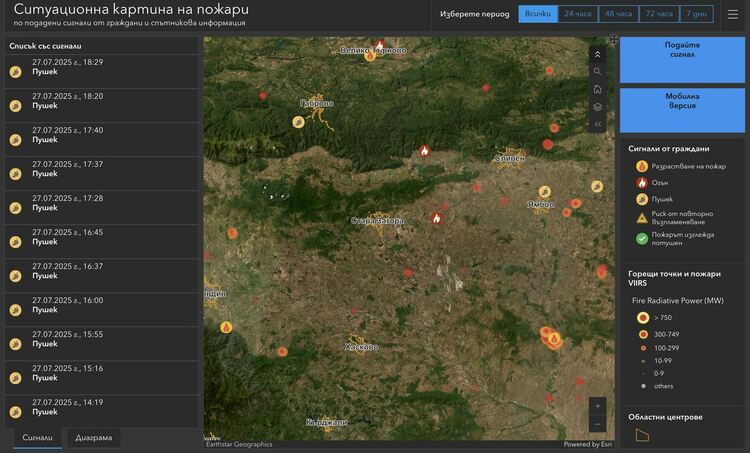Collapse the map toolbar with up chevrons

[x=597, y=54]
